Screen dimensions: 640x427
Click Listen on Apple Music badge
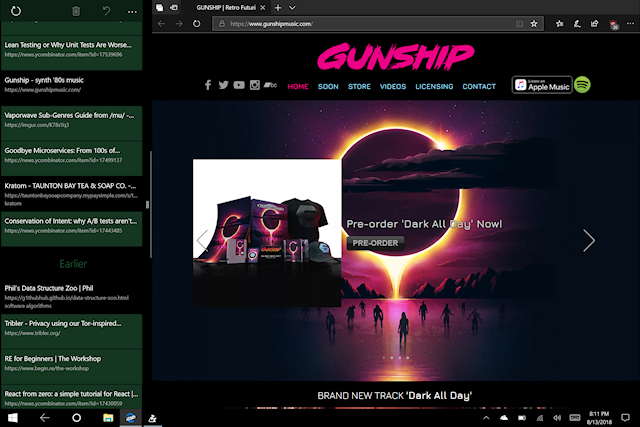542,85
